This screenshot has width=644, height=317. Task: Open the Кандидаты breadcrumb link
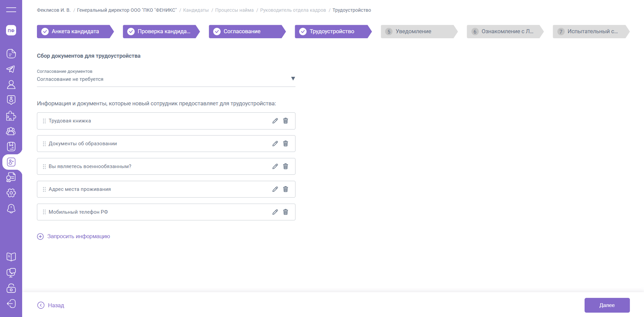(196, 10)
